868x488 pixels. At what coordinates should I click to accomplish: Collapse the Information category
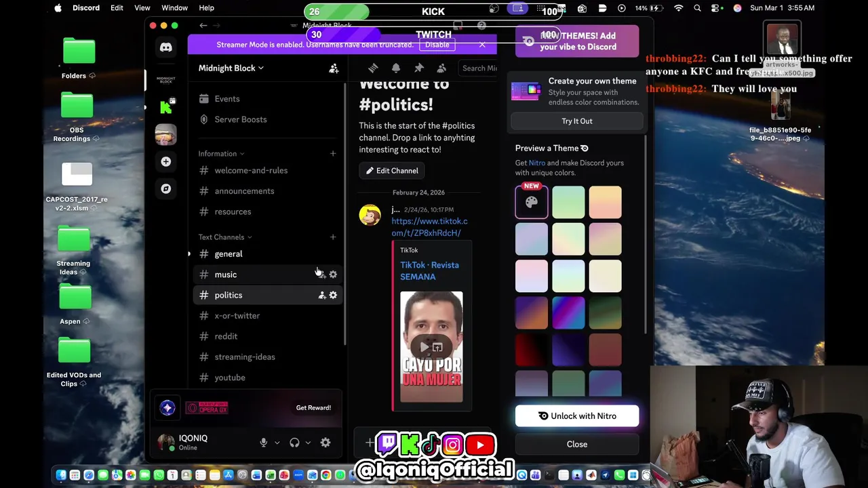point(221,154)
